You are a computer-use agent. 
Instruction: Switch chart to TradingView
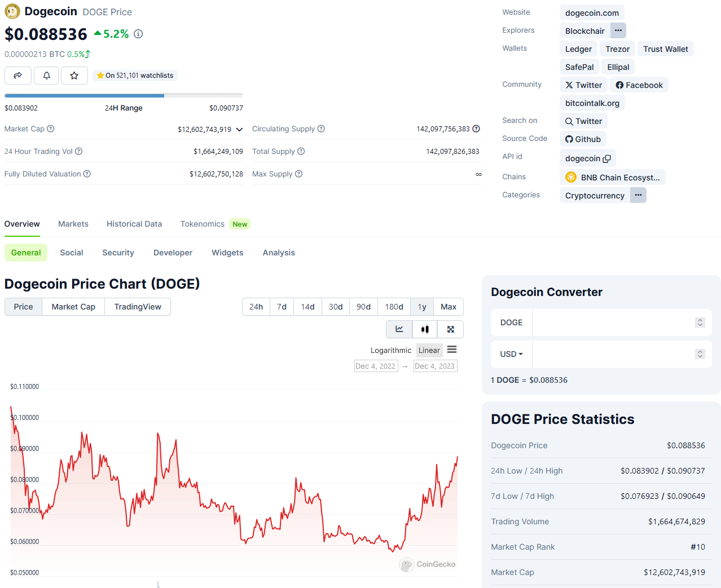[138, 307]
